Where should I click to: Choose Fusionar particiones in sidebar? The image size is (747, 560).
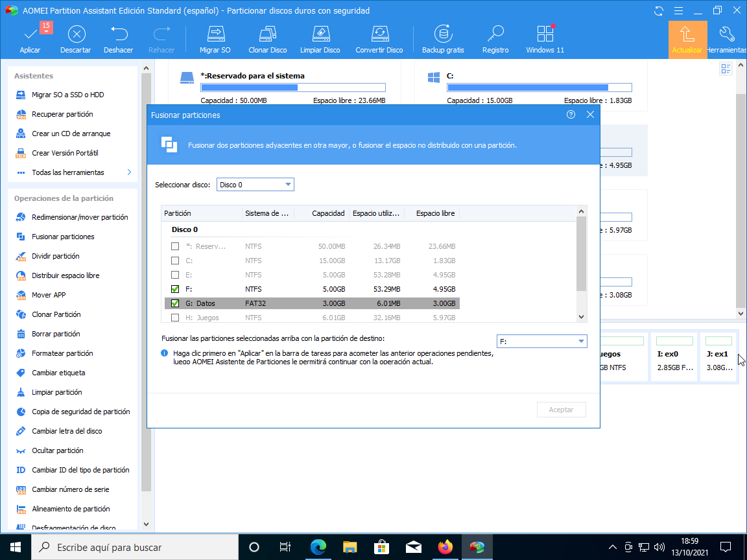[63, 237]
